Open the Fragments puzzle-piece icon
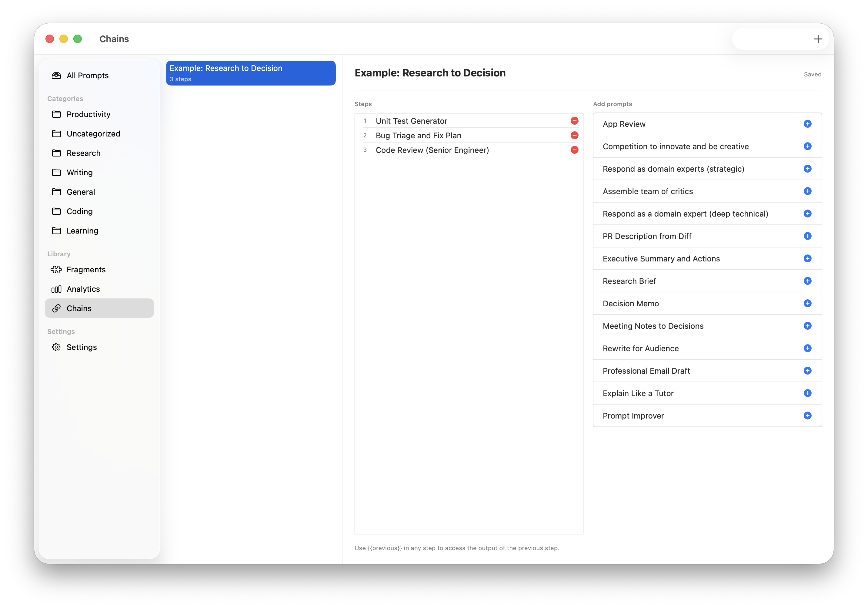The height and width of the screenshot is (609, 868). 56,269
